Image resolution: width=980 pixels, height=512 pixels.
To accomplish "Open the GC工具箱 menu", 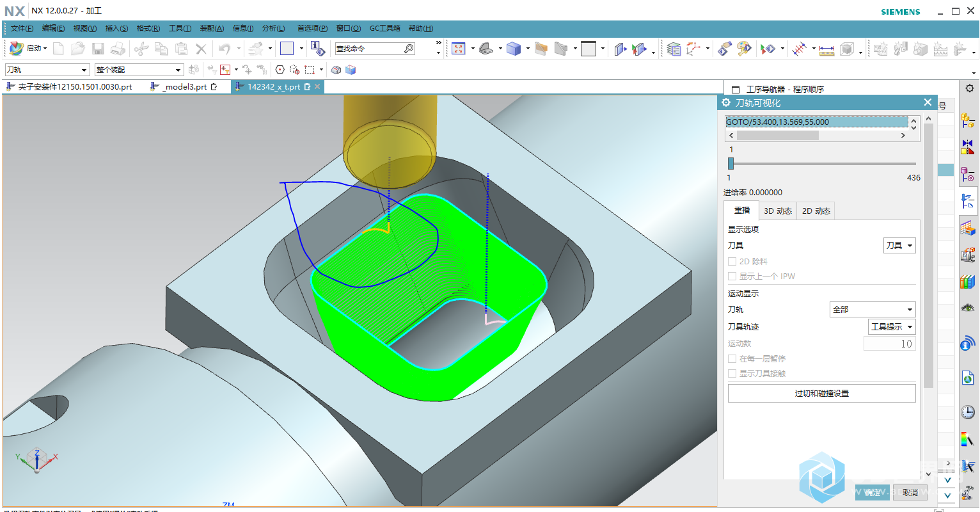I will pos(385,28).
